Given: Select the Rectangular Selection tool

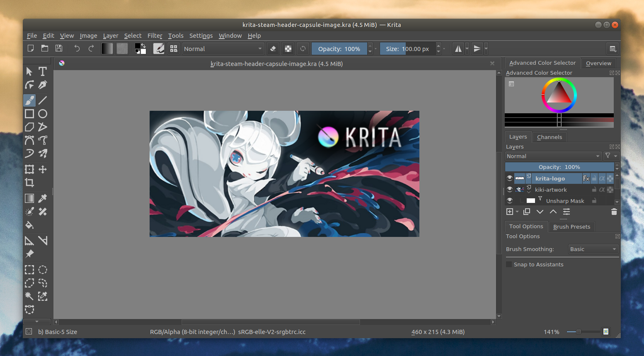Looking at the screenshot, I should [29, 270].
